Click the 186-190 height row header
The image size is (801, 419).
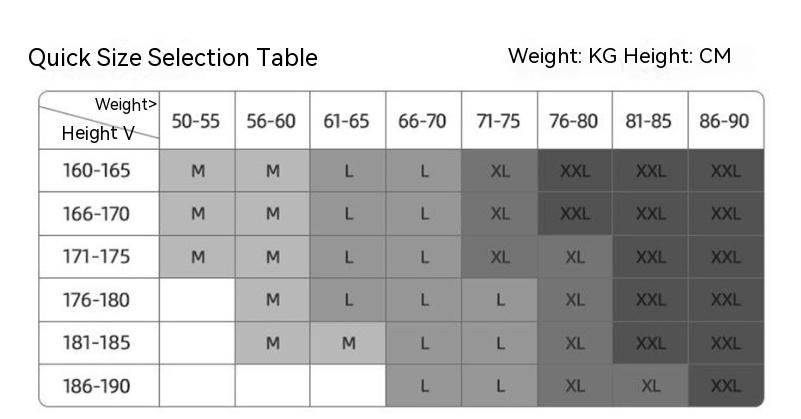(97, 386)
